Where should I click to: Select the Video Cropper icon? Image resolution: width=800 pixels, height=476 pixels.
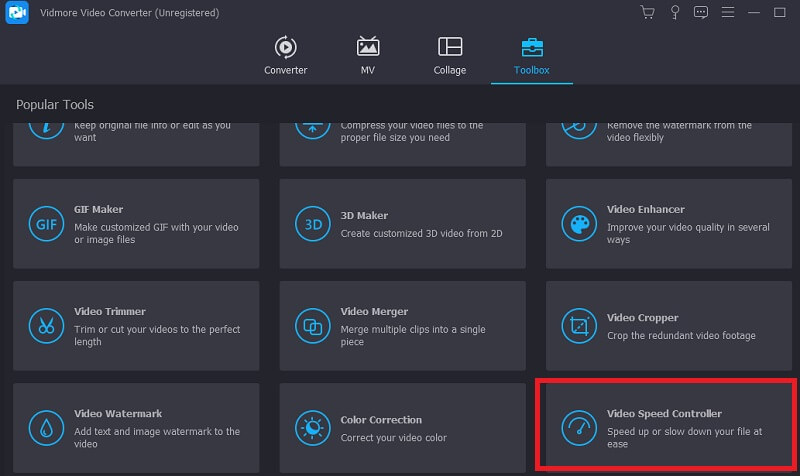pos(578,324)
